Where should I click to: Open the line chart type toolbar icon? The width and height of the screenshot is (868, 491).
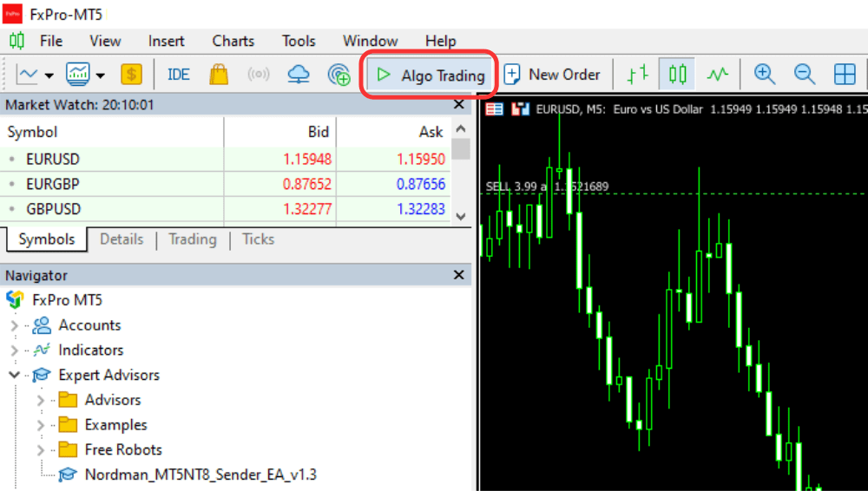point(27,75)
